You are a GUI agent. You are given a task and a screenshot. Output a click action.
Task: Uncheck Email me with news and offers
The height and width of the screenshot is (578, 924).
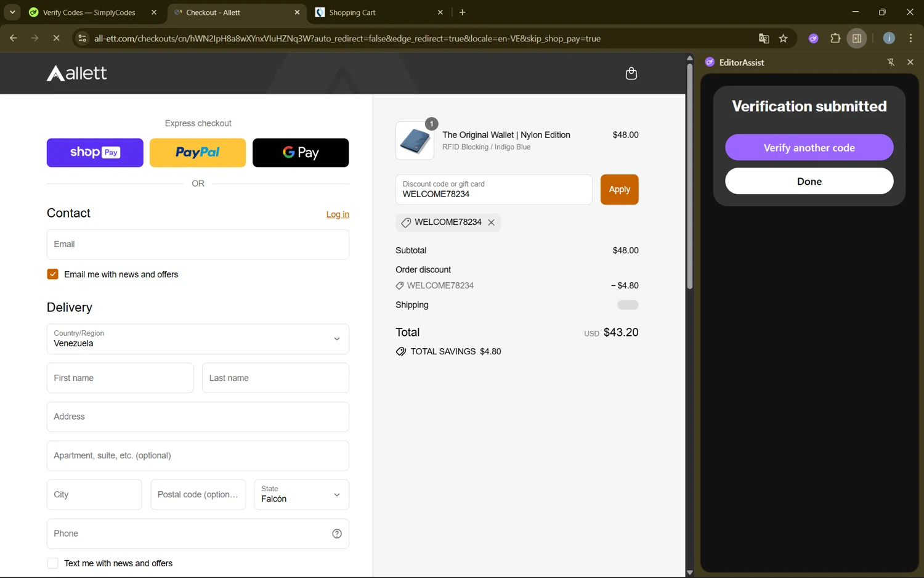pos(53,274)
